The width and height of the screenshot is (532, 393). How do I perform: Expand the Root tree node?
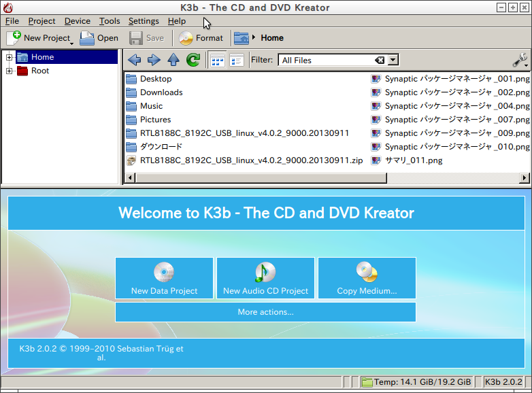point(9,71)
